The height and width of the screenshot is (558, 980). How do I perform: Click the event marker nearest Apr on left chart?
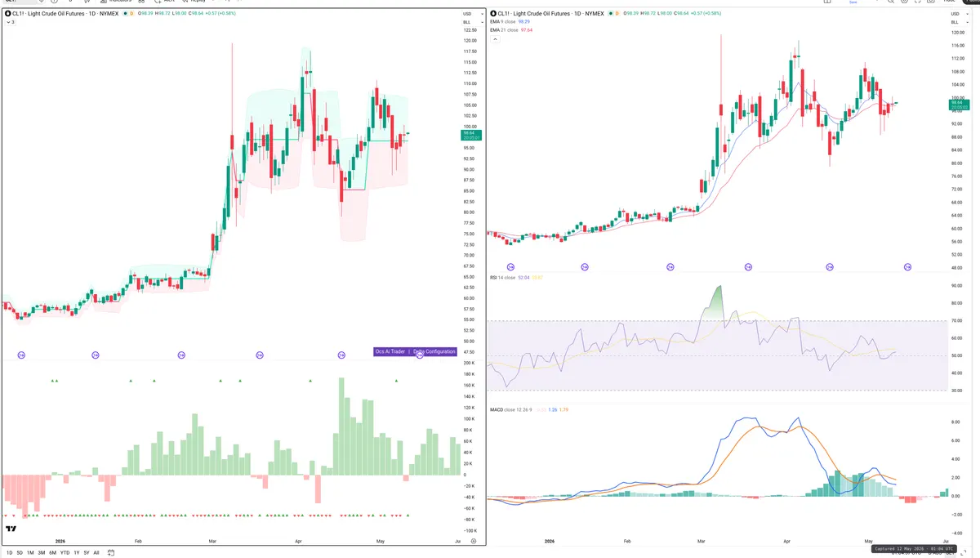click(260, 355)
